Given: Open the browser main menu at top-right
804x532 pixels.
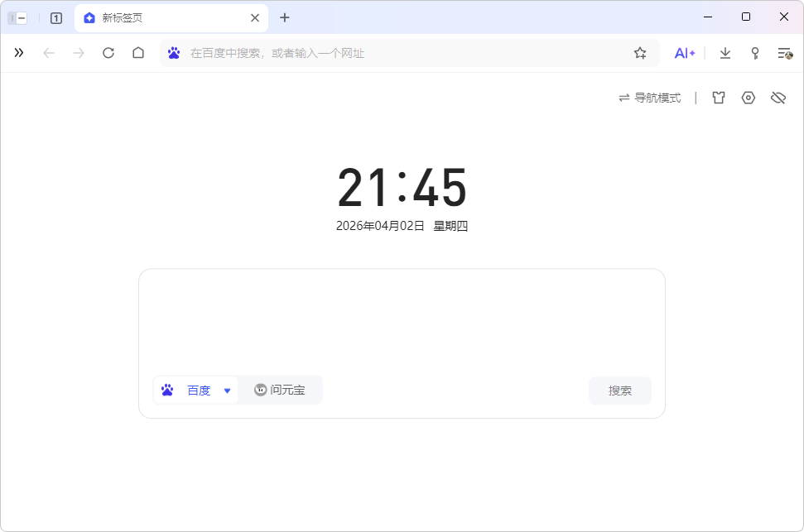Looking at the screenshot, I should (784, 53).
